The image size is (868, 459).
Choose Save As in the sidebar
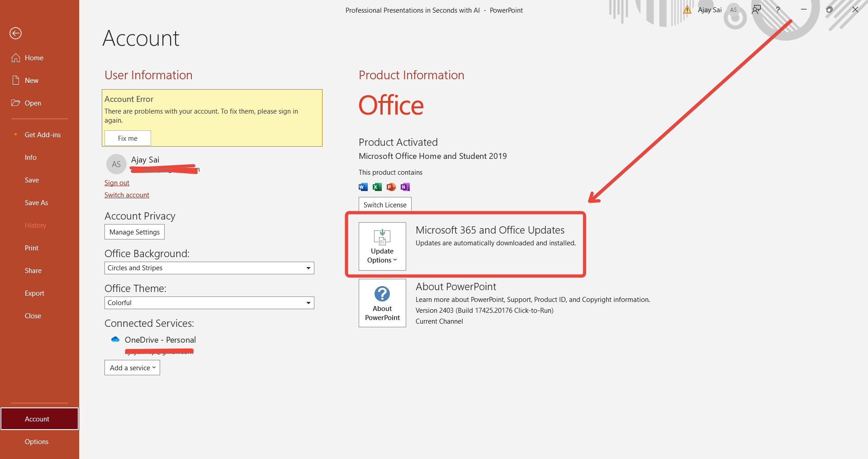[x=39, y=202]
